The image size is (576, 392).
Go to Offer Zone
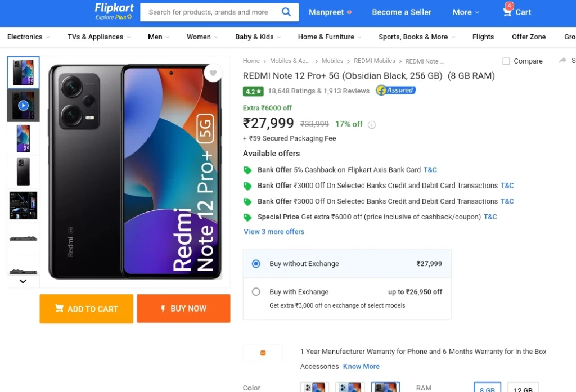529,37
